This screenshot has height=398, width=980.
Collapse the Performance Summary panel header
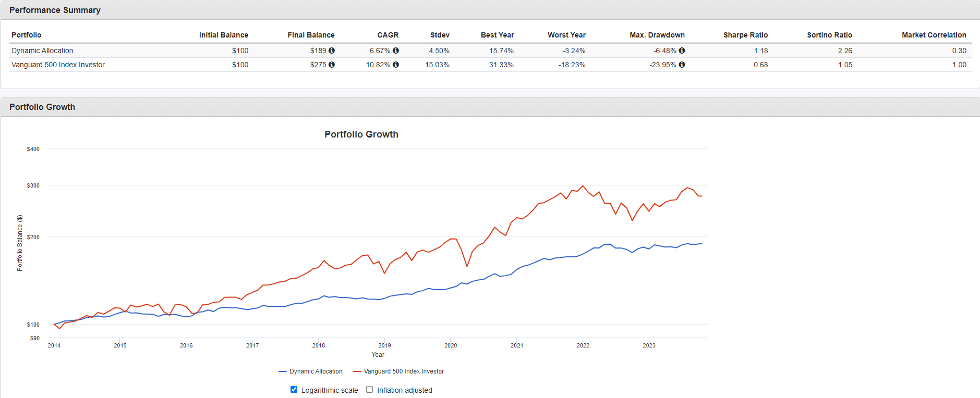[55, 10]
